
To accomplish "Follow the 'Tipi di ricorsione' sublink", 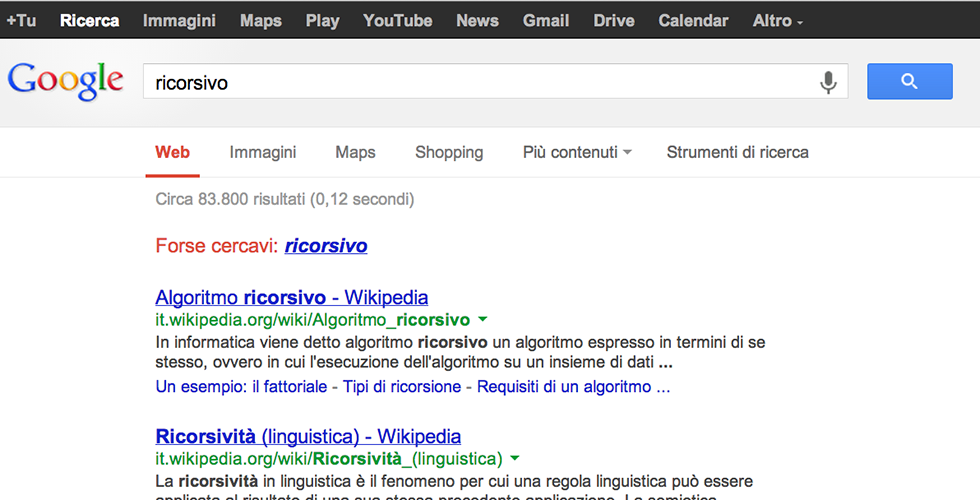I will [402, 387].
